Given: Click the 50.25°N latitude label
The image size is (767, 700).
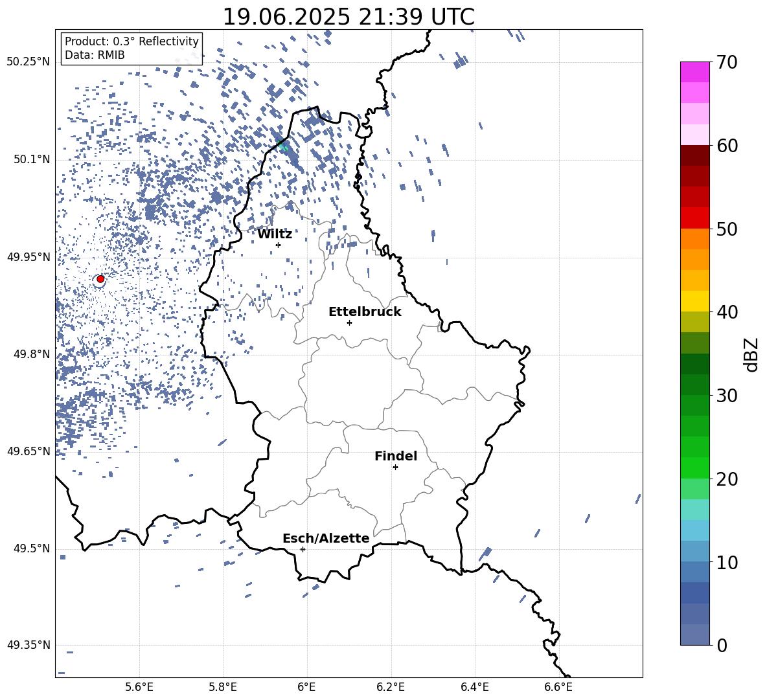Looking at the screenshot, I should click(x=29, y=62).
